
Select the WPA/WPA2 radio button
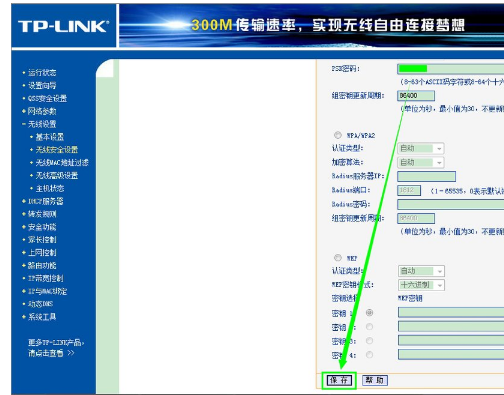point(338,135)
